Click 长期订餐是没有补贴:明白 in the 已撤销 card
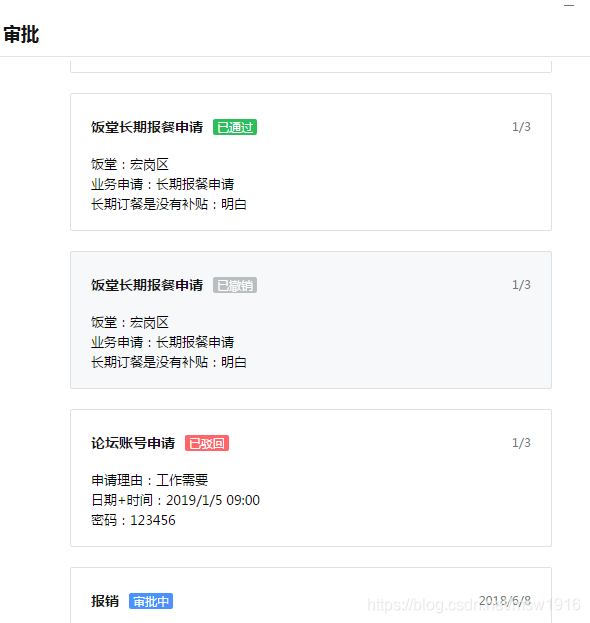Image resolution: width=590 pixels, height=623 pixels. [169, 362]
